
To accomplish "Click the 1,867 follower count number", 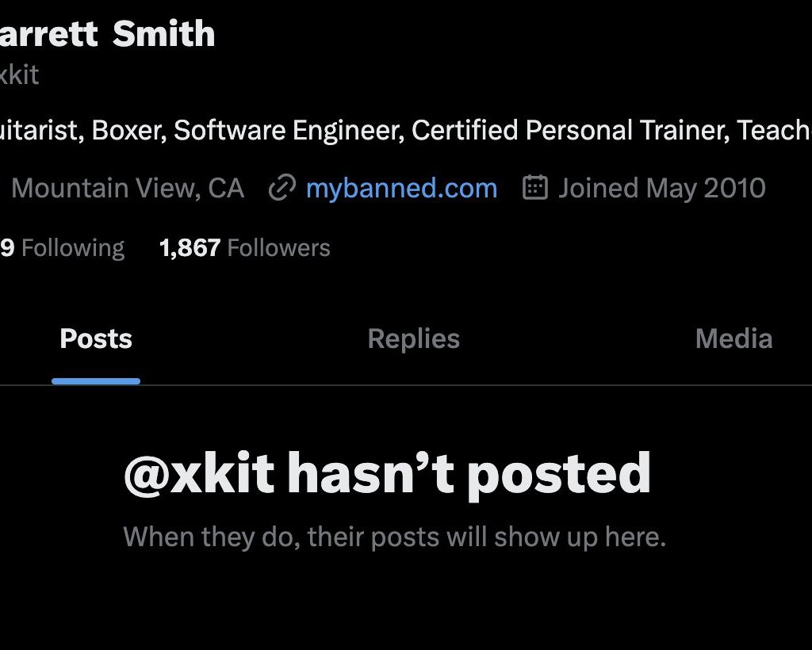I will (190, 248).
